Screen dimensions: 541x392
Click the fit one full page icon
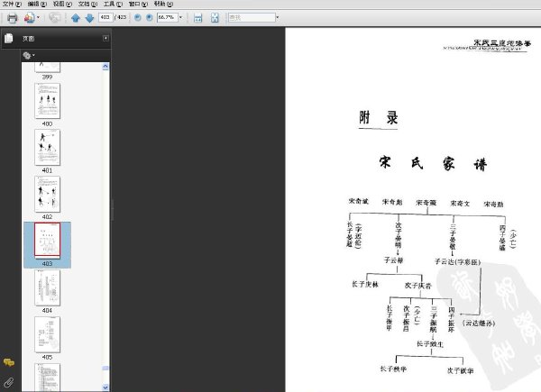coord(215,18)
